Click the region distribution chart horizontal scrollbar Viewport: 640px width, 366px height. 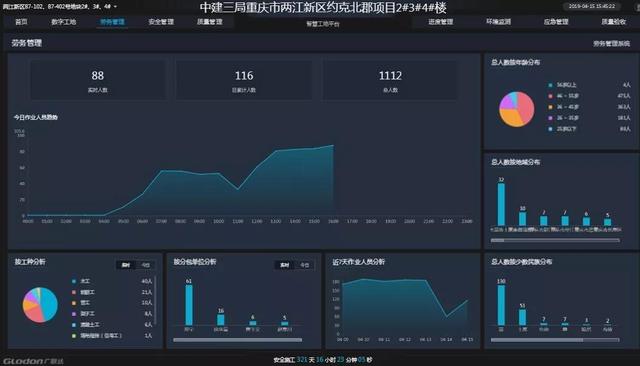coord(555,240)
